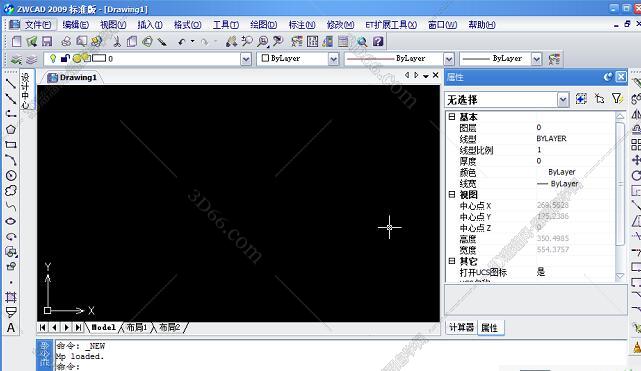641x371 pixels.
Task: Activate the Pan hand tool
Action: 231,42
